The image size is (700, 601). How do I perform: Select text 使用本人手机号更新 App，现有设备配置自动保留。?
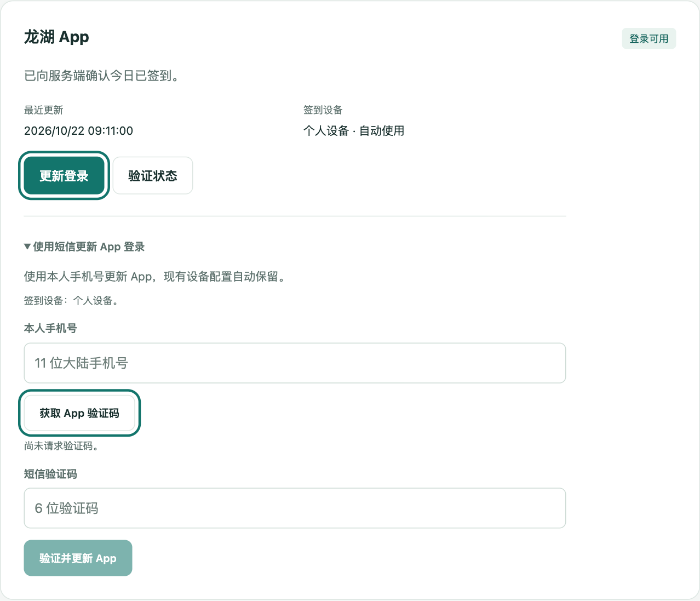[156, 277]
